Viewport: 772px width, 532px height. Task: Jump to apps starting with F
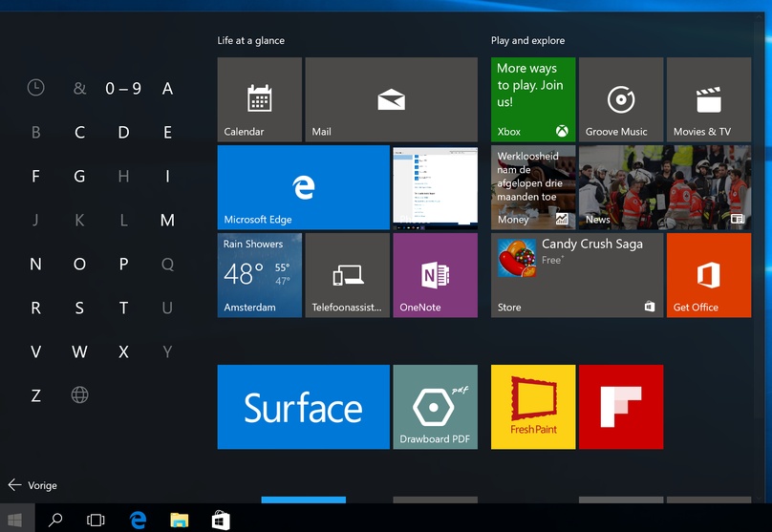point(35,176)
